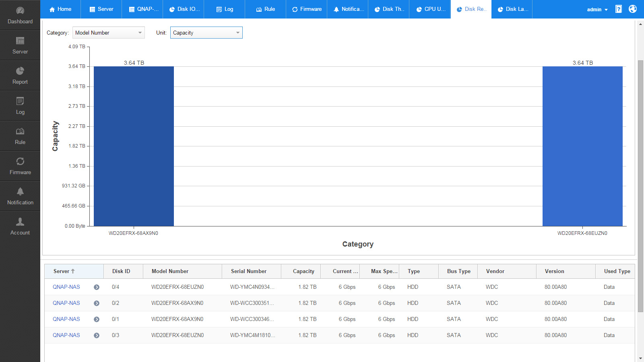The image size is (644, 362).
Task: Click the scrollbar down arrow
Action: click(x=640, y=358)
